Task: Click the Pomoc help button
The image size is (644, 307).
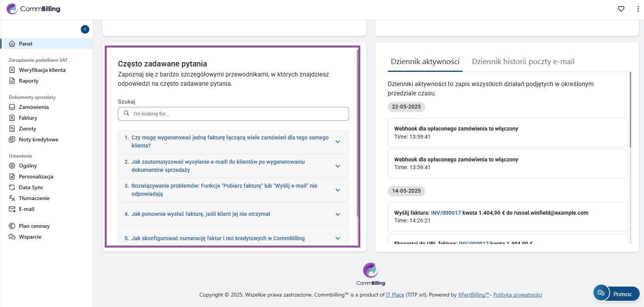Action: [617, 294]
